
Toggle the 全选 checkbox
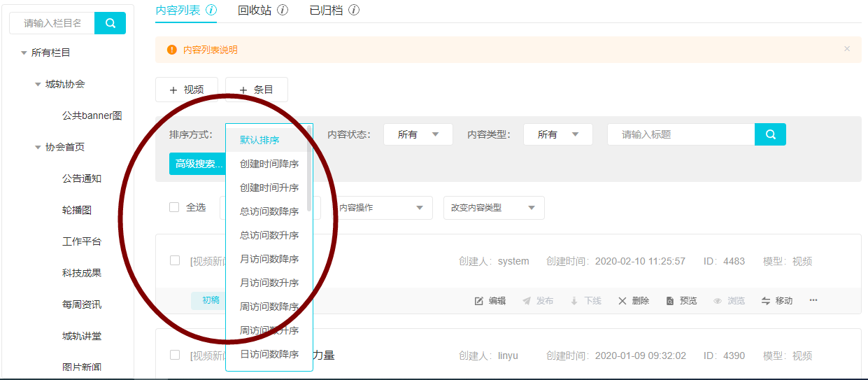point(174,207)
